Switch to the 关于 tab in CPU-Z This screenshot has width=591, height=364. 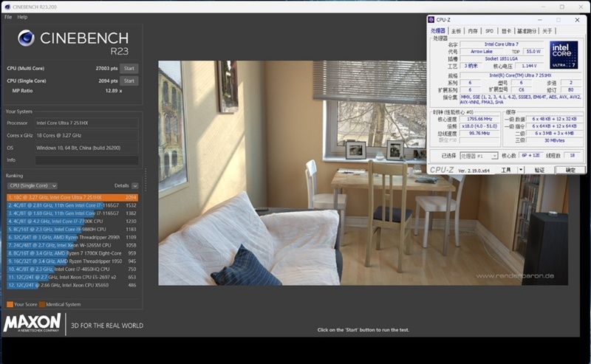point(547,31)
